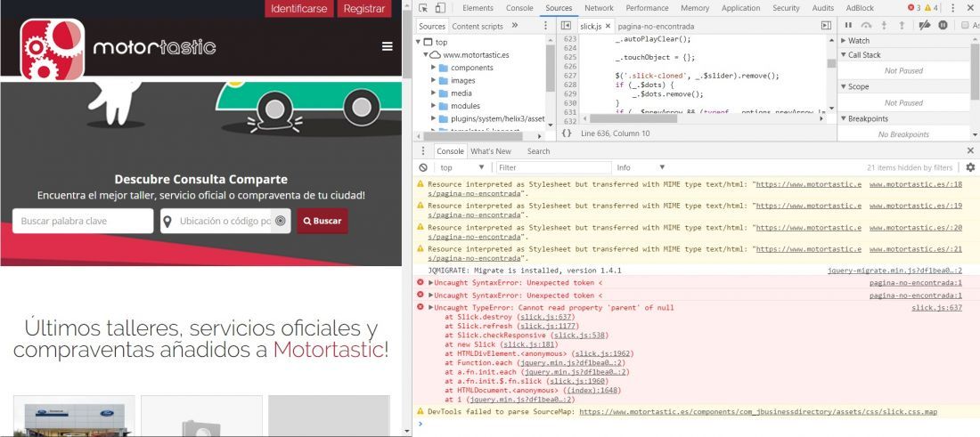Open the console drawer three-dot menu
The width and height of the screenshot is (980, 437).
click(x=423, y=151)
